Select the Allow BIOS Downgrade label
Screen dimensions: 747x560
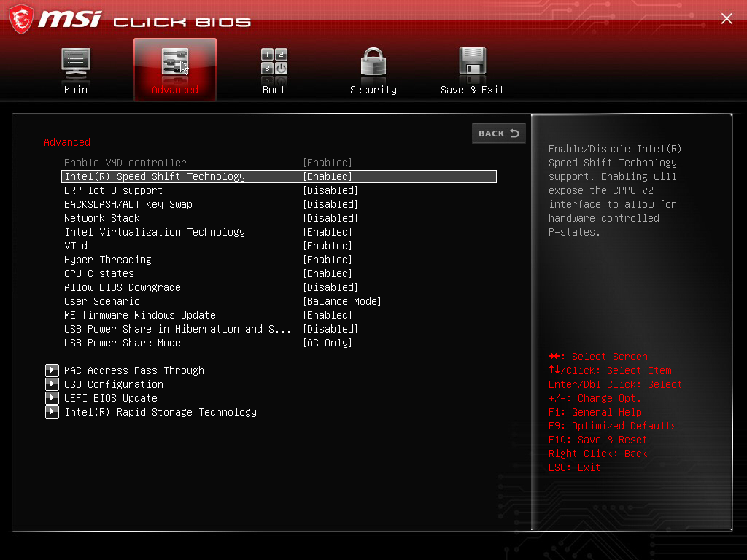click(123, 287)
